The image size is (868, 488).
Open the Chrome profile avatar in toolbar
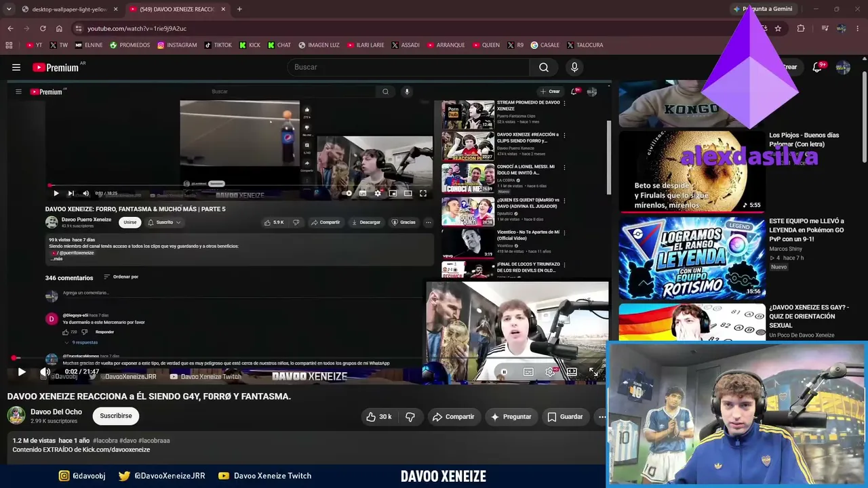842,28
